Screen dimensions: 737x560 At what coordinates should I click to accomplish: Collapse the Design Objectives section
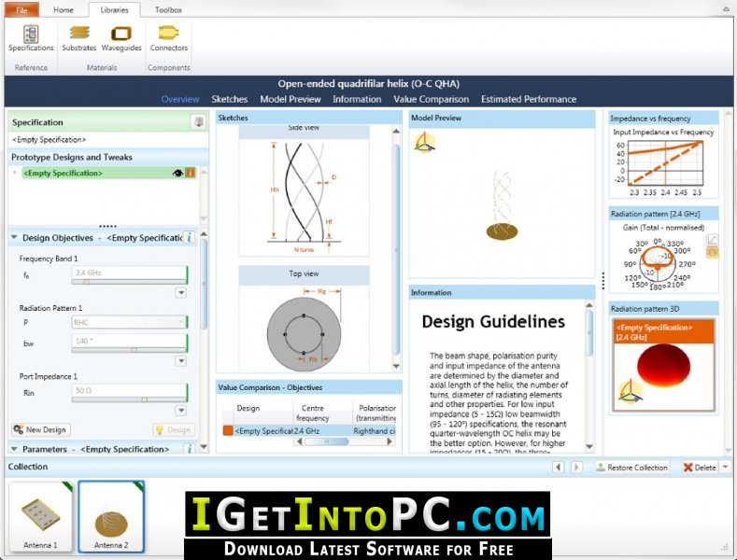pyautogui.click(x=14, y=237)
